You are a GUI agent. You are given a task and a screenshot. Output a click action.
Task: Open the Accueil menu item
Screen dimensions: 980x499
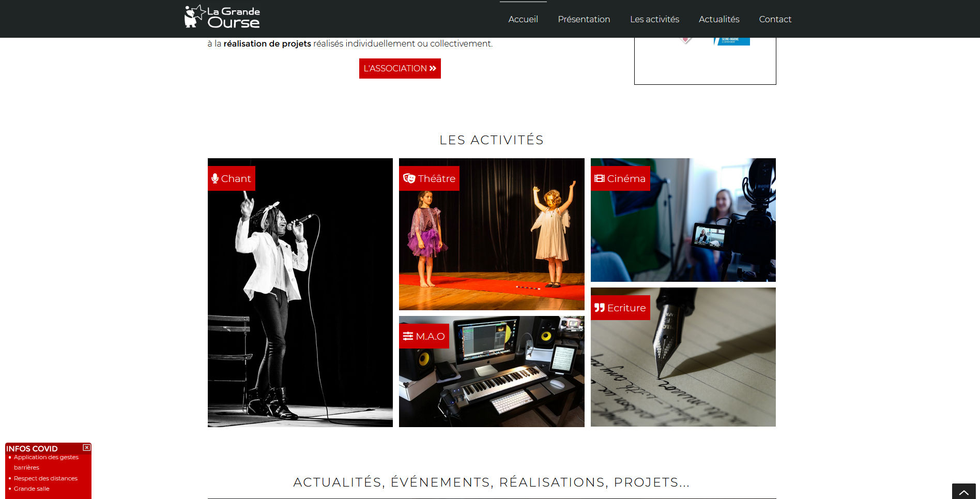[523, 19]
